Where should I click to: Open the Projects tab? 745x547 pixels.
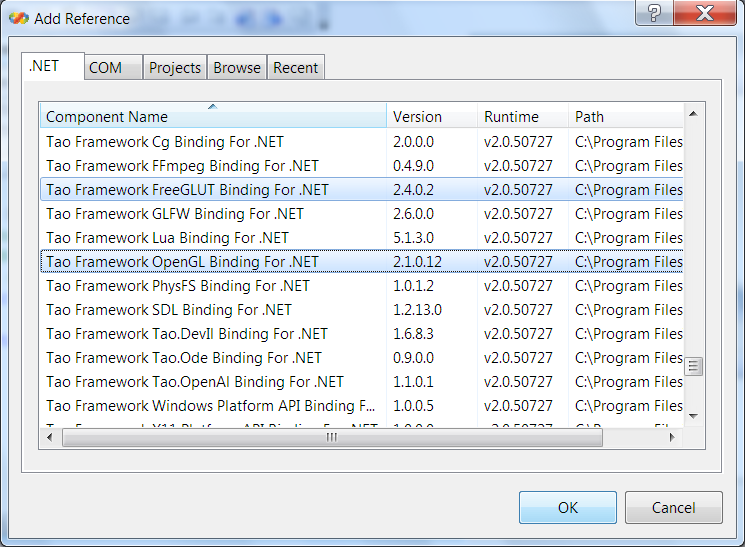click(174, 67)
